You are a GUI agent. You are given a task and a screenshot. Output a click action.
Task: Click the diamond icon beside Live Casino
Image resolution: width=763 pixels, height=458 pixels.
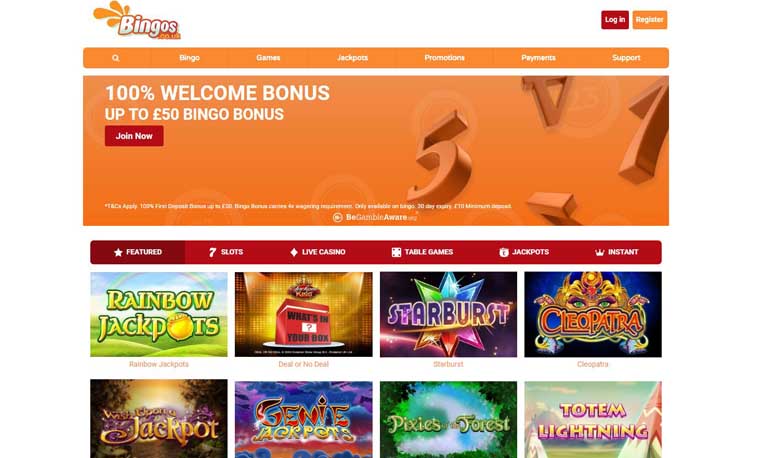(293, 252)
